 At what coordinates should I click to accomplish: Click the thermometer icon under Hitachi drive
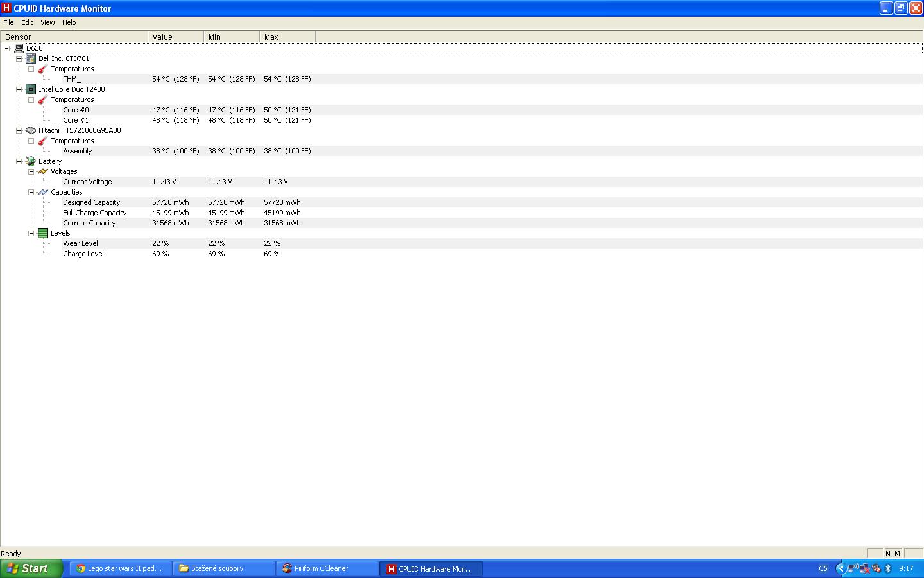(43, 141)
